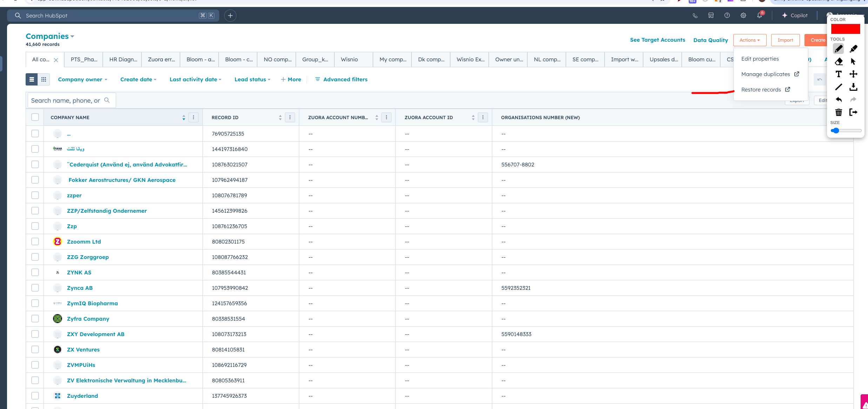The height and width of the screenshot is (409, 868).
Task: Click the Search name, phone field
Action: 67,101
